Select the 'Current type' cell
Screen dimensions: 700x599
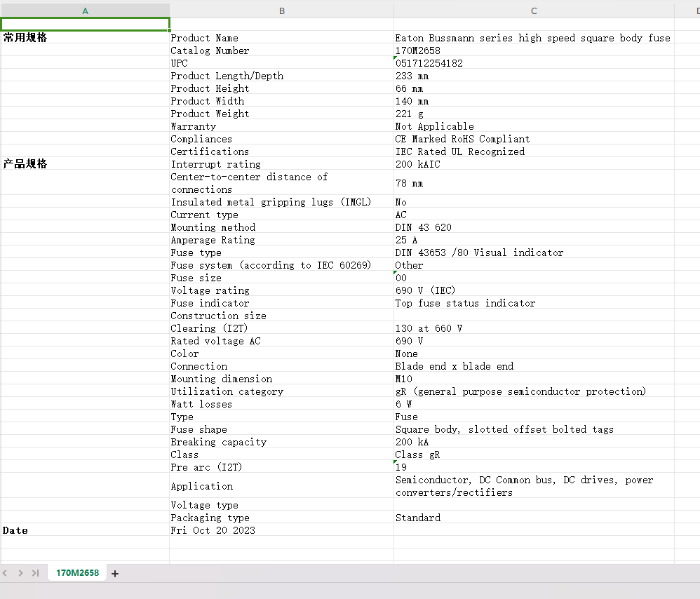tap(282, 215)
